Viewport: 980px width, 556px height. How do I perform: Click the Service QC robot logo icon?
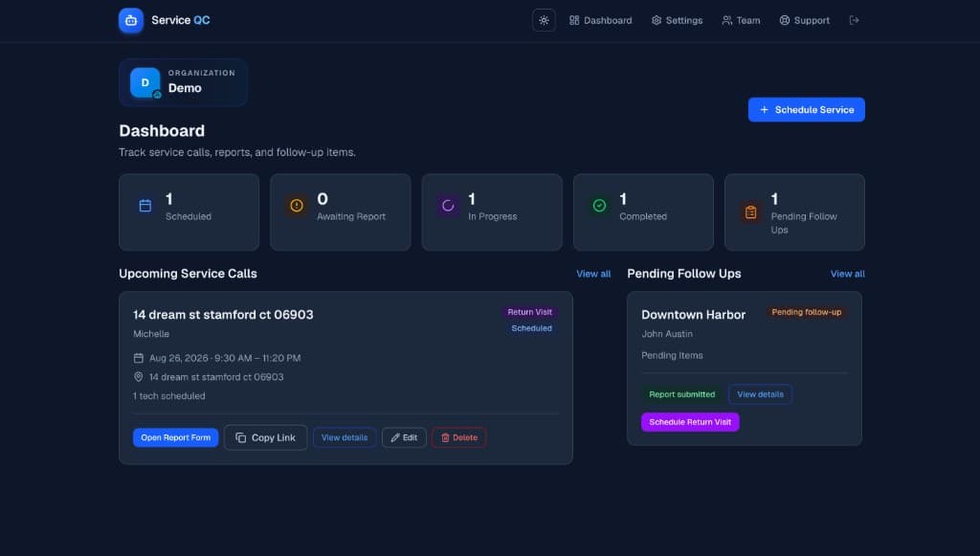coord(130,21)
